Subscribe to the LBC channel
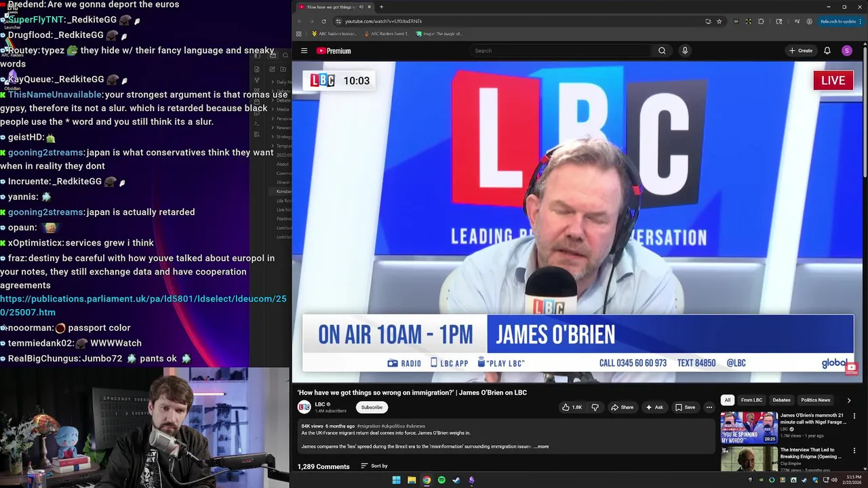 (372, 407)
